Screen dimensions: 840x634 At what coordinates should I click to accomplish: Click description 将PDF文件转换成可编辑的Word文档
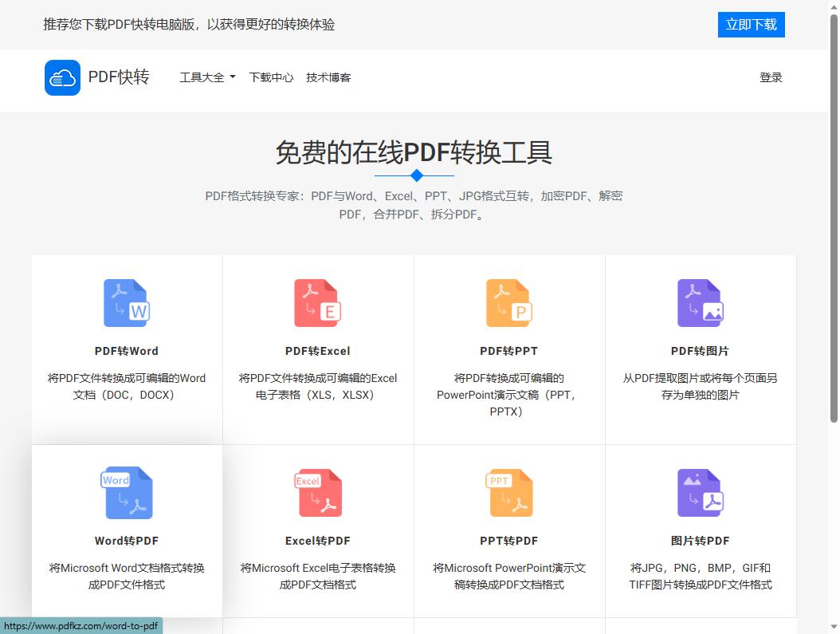127,387
